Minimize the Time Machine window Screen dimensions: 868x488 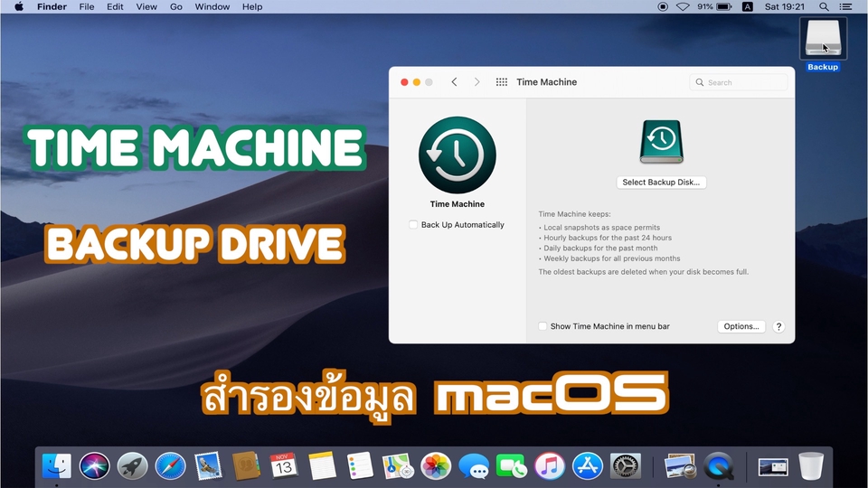click(x=416, y=82)
